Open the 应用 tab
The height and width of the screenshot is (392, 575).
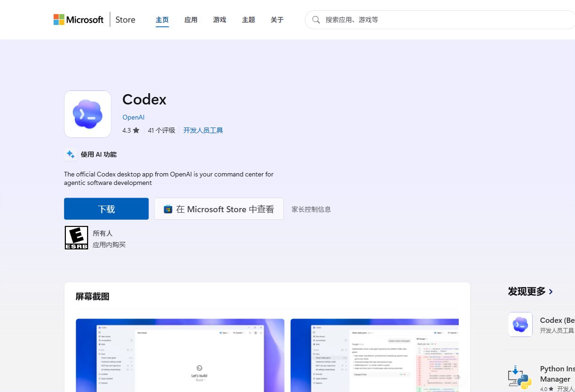[191, 20]
